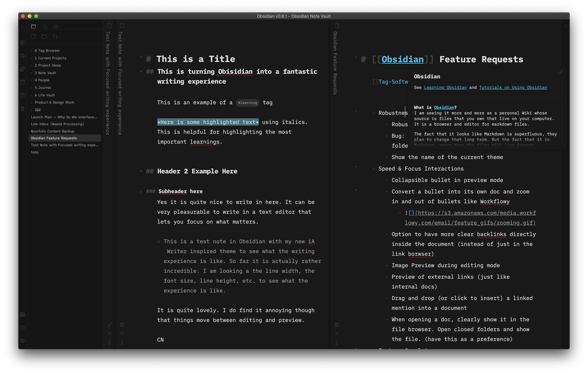The image size is (588, 373).
Task: Create a new note with the file icon
Action: tap(33, 37)
